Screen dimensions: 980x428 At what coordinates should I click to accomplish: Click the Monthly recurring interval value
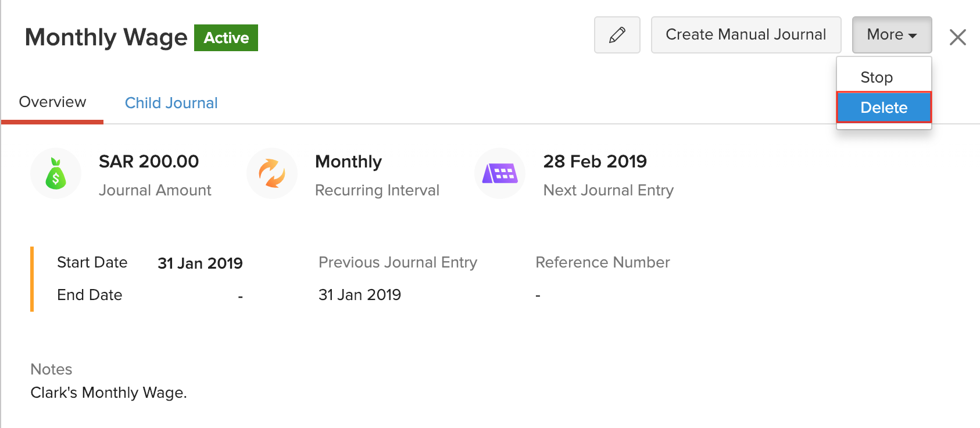pyautogui.click(x=348, y=162)
